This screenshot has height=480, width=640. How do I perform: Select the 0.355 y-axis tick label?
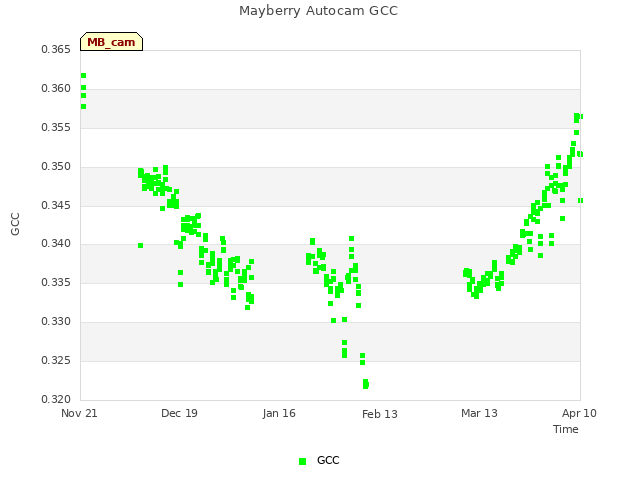click(56, 127)
